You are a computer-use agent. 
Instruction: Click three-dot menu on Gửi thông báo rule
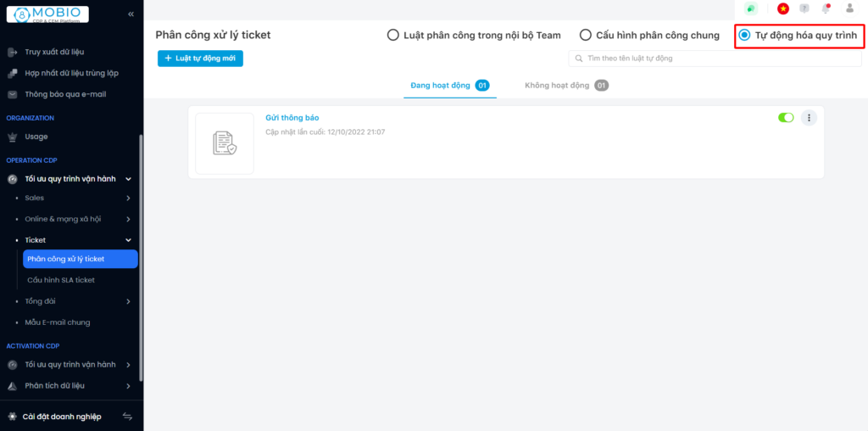[x=809, y=118]
